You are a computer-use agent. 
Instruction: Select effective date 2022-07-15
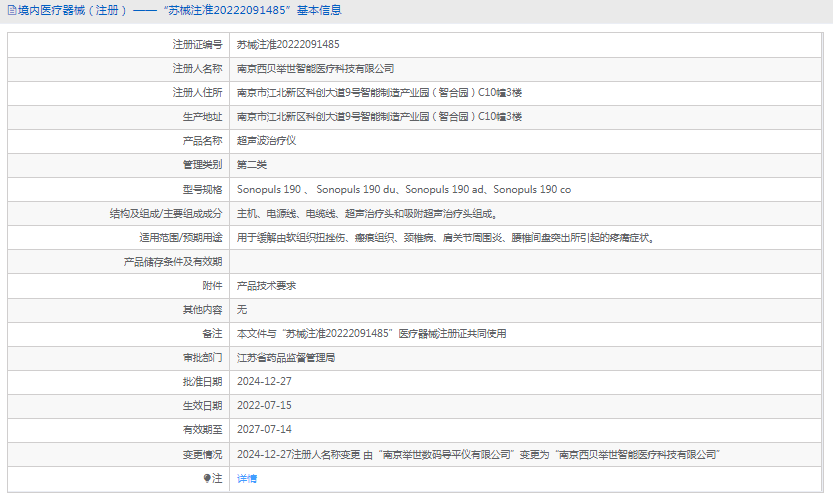(264, 405)
